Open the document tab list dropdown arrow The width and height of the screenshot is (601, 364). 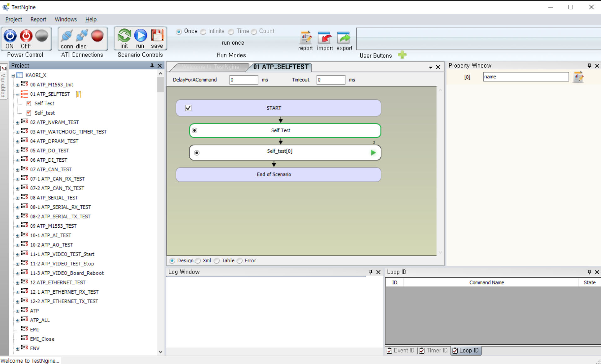click(x=431, y=67)
